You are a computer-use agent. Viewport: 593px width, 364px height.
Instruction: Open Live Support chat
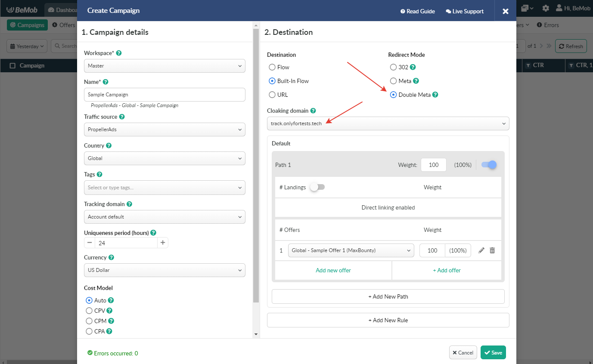(x=465, y=11)
